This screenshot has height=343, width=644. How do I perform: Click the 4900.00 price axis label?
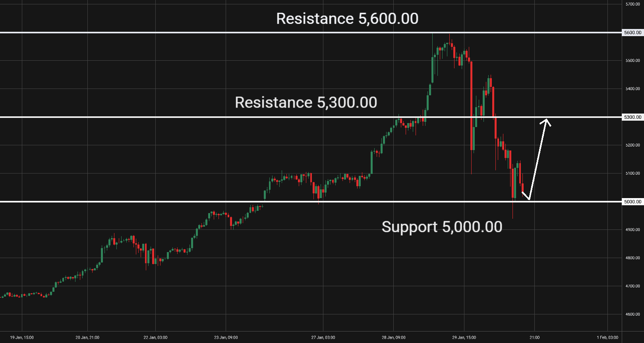pos(632,230)
